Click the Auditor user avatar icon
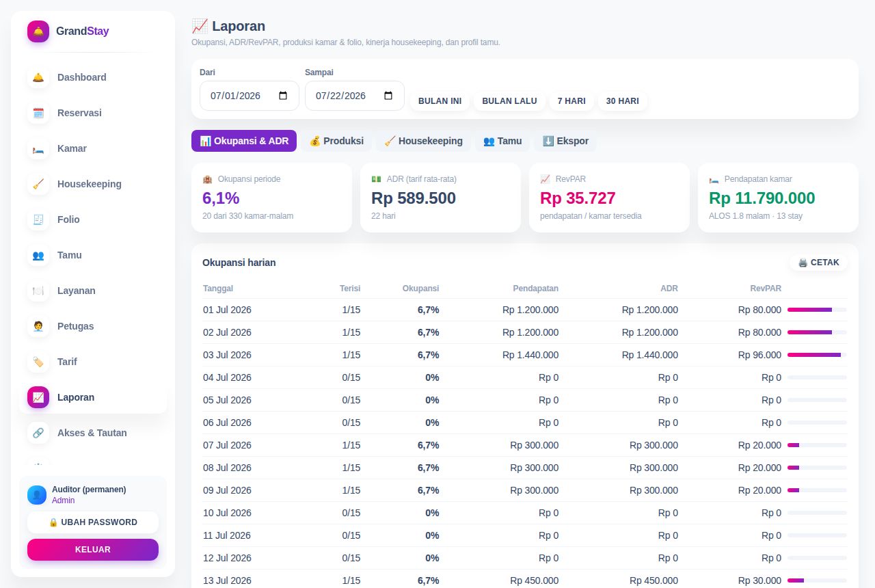Viewport: 875px width, 588px height. [x=37, y=495]
